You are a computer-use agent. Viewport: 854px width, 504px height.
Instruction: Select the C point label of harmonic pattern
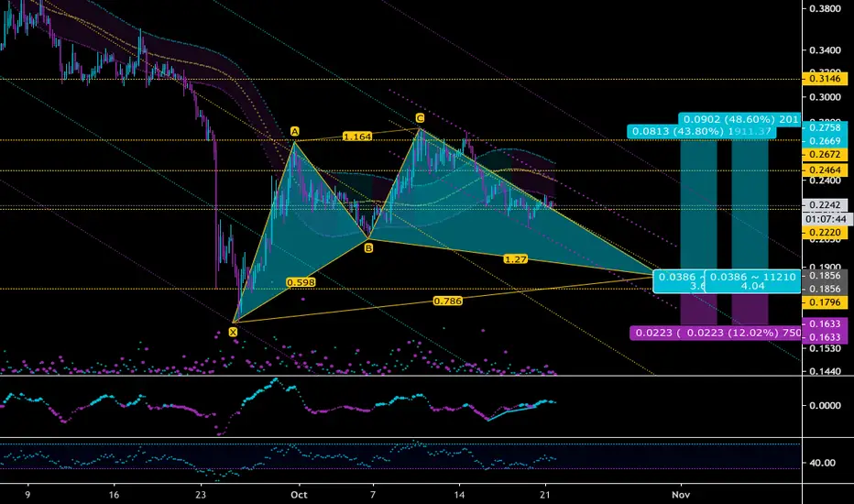[420, 118]
